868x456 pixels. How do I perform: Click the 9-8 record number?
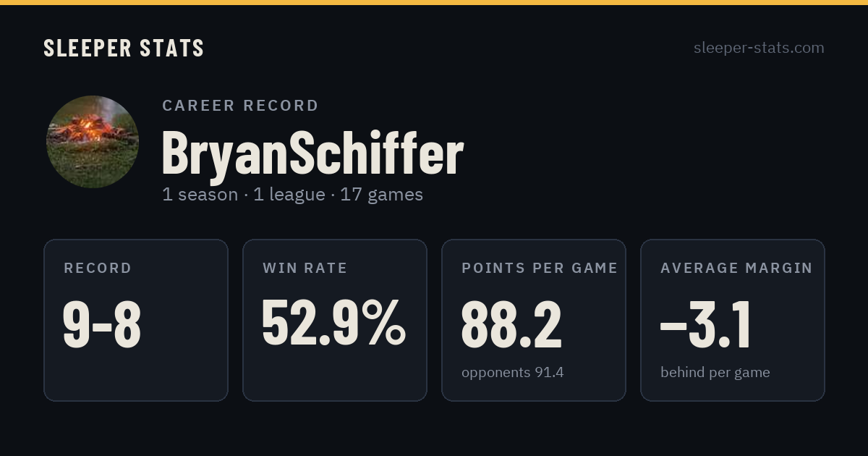(x=102, y=325)
